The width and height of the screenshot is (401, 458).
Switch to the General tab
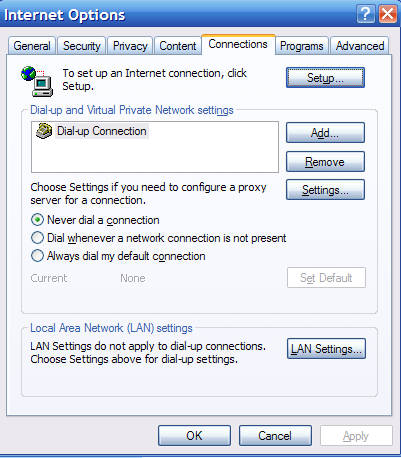(x=32, y=46)
